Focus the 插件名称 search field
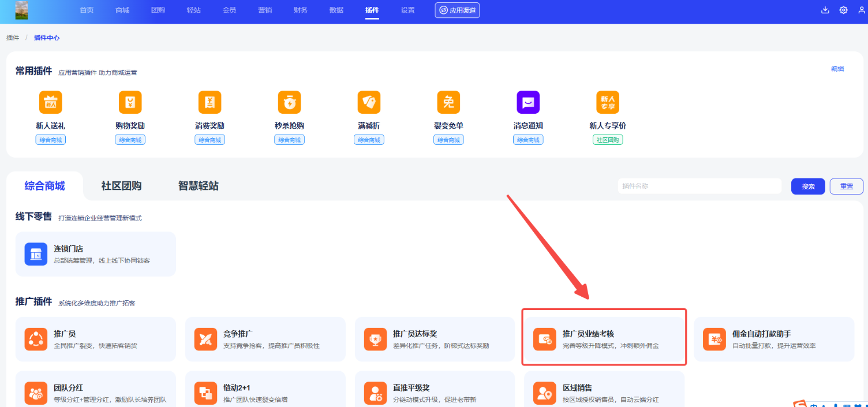 click(699, 186)
